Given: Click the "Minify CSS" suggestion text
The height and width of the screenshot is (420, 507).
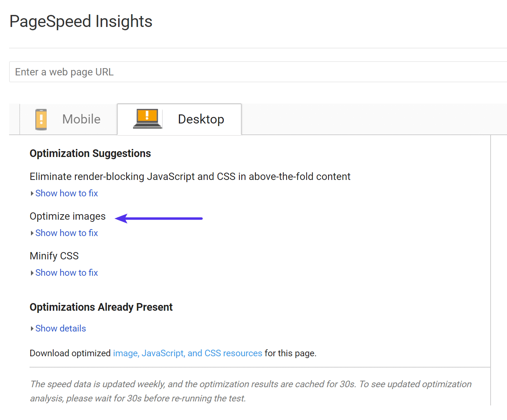Looking at the screenshot, I should point(54,256).
